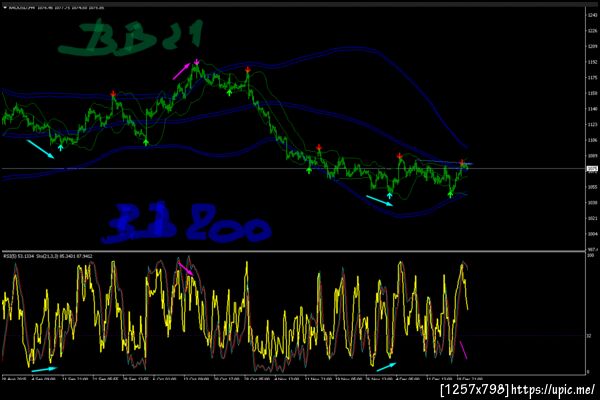The height and width of the screenshot is (400, 600).
Task: Click the 100 level on oscillator scale
Action: pos(591,255)
